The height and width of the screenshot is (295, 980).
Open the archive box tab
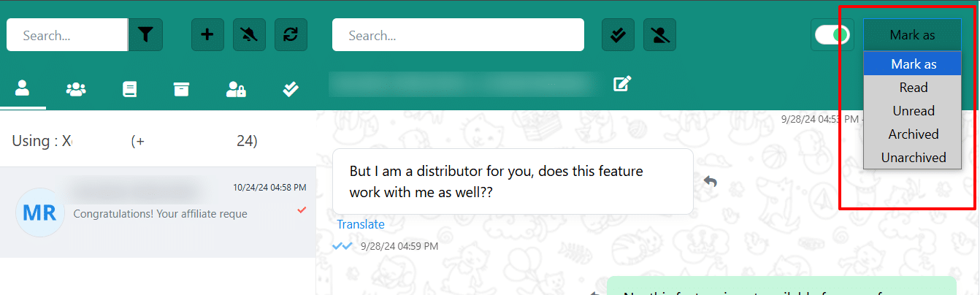(181, 89)
